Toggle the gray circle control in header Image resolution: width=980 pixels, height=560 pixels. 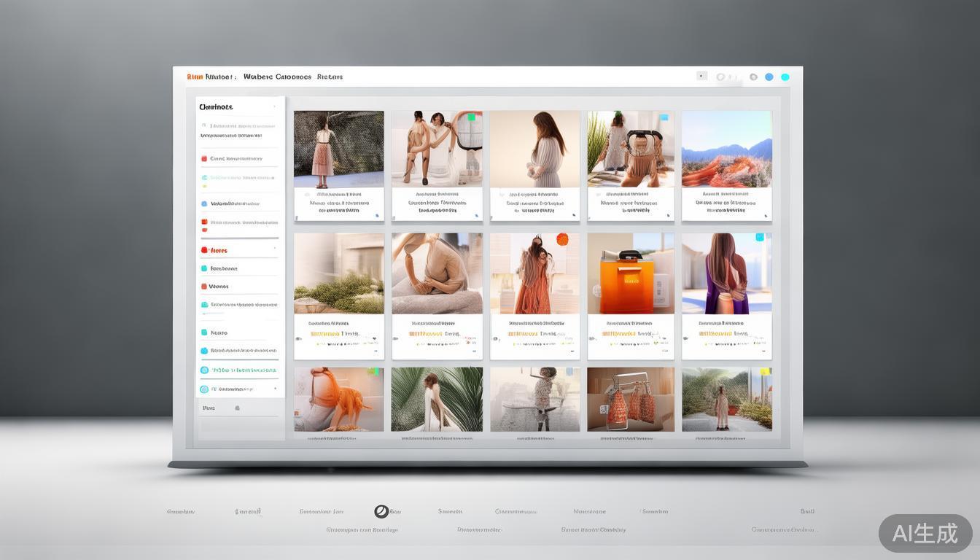click(721, 77)
